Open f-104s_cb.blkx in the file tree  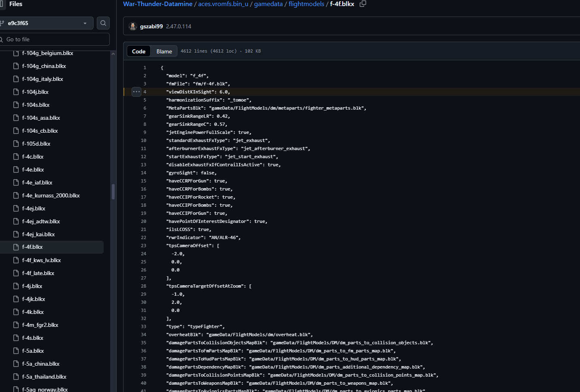pos(40,131)
